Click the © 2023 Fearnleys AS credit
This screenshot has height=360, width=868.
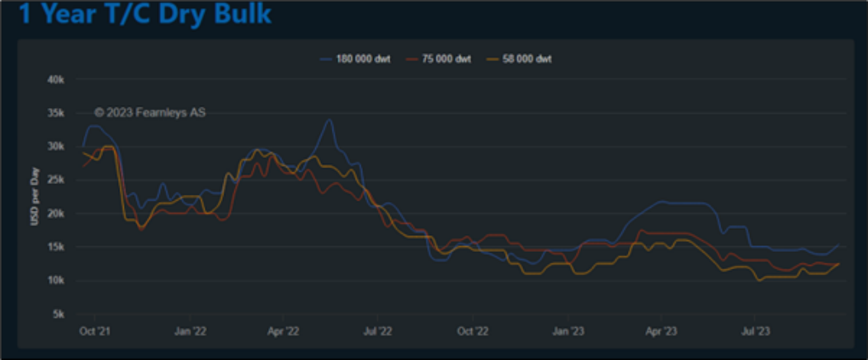click(x=149, y=111)
